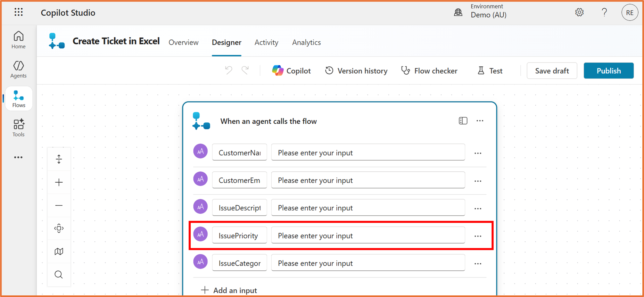This screenshot has height=297, width=644.
Task: Run the Flow checker
Action: (429, 70)
